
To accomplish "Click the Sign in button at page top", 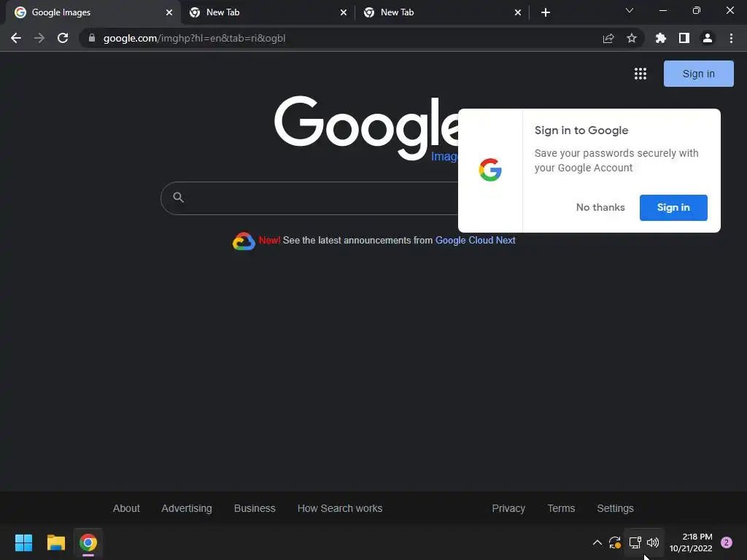I will [x=698, y=74].
